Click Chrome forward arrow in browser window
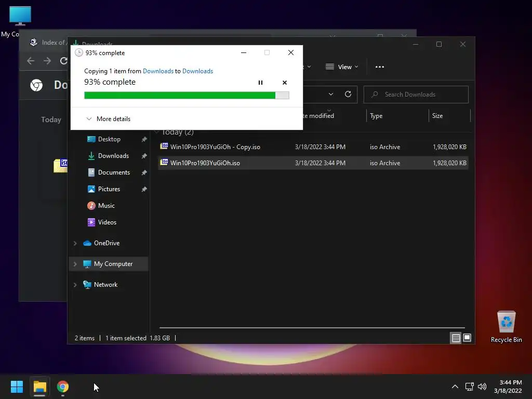 [x=47, y=61]
